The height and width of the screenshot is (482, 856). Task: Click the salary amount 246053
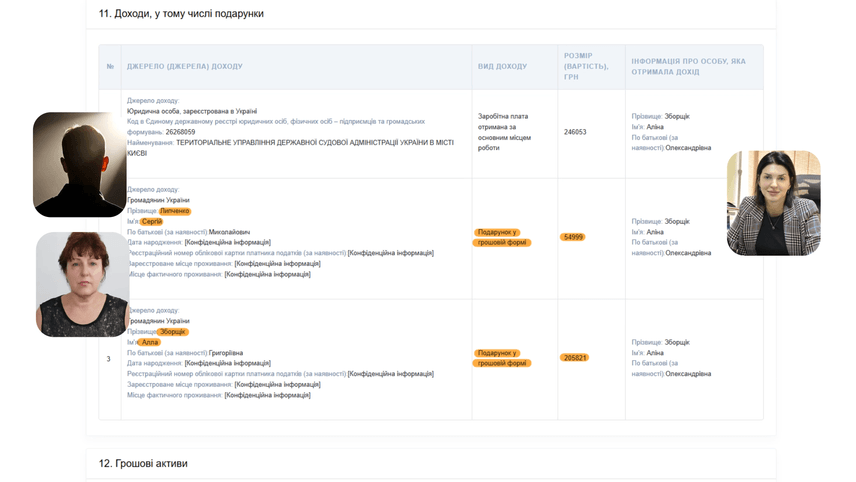point(575,132)
